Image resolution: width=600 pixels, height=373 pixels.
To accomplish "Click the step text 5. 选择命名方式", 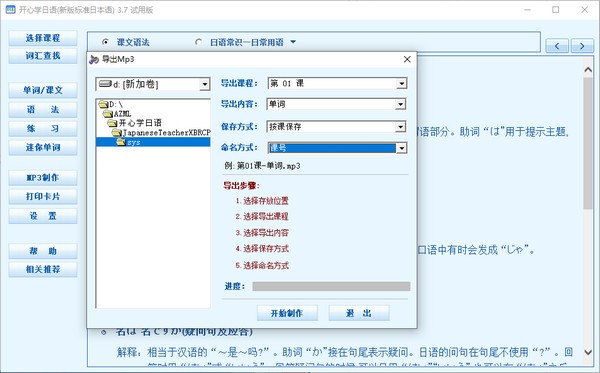I will (262, 265).
